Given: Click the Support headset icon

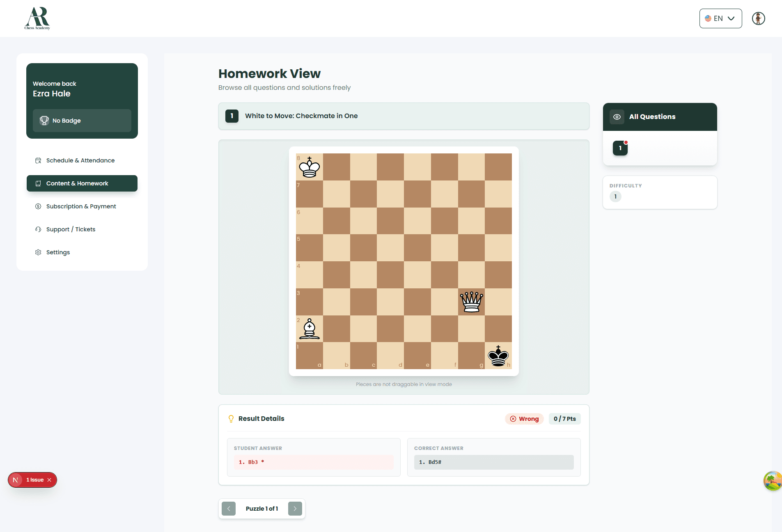Looking at the screenshot, I should pos(38,229).
